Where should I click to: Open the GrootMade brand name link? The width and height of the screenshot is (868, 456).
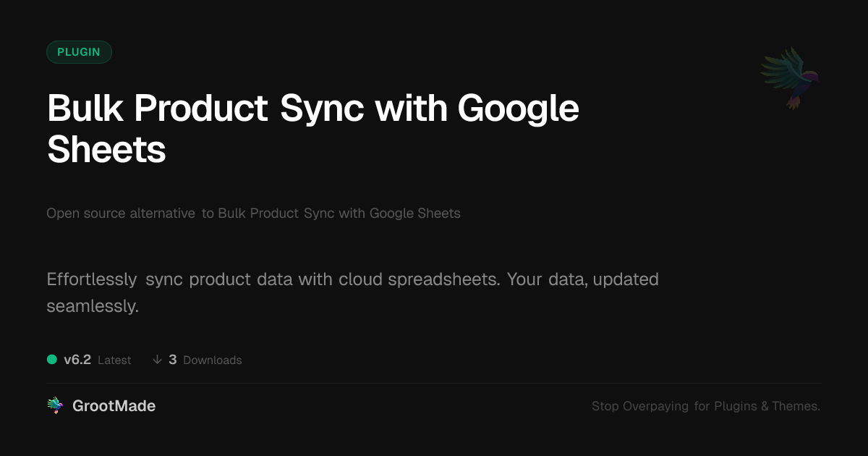click(114, 406)
